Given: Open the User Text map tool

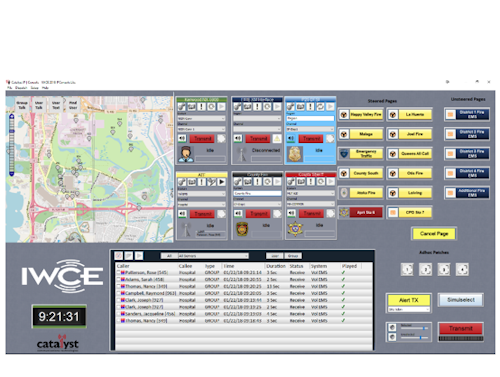Looking at the screenshot, I should [x=56, y=105].
